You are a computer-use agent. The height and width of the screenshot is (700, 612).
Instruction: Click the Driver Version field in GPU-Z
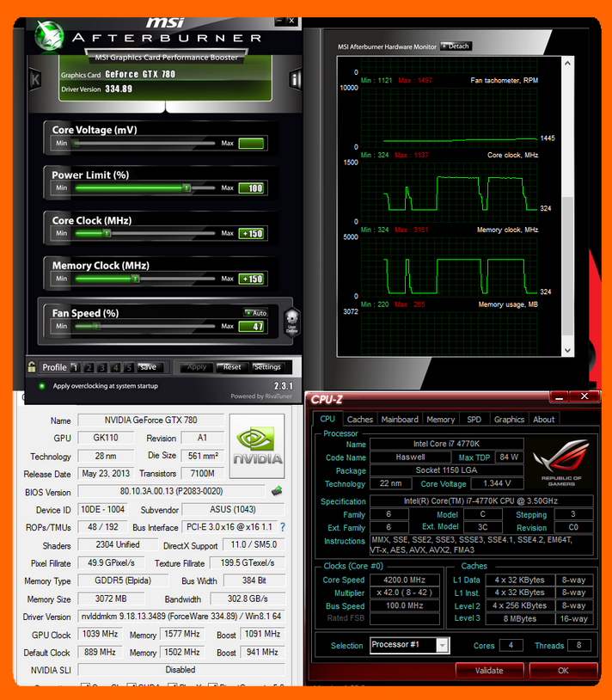[181, 617]
